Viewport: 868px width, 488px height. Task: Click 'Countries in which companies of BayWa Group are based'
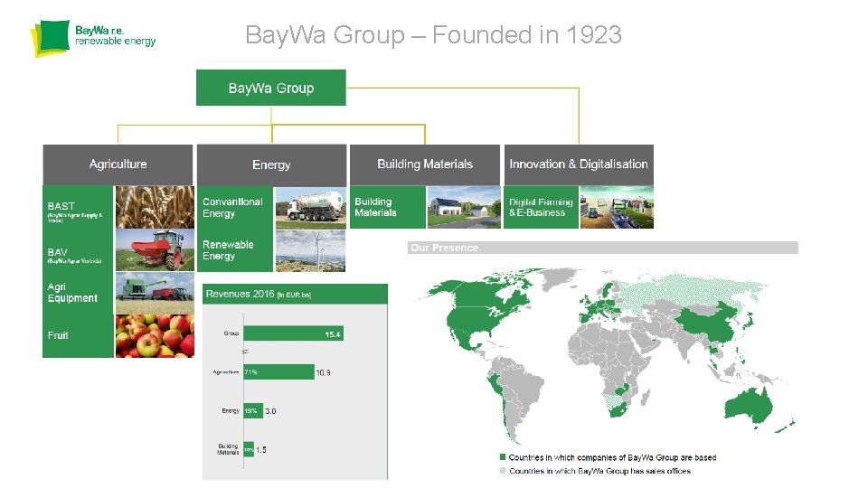[612, 457]
